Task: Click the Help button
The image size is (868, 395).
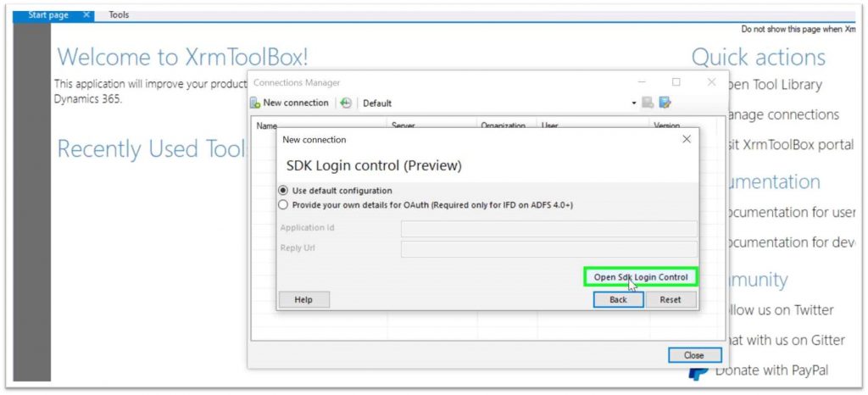Action: click(303, 300)
